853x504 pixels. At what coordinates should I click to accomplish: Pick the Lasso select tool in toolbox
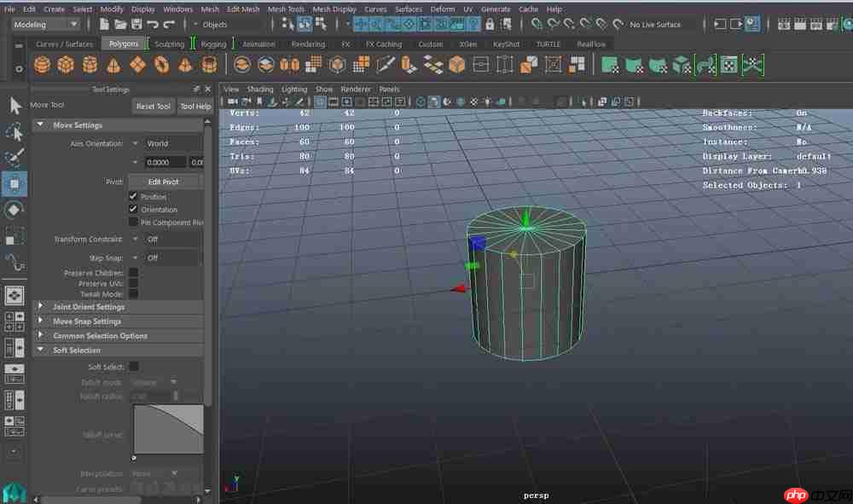pyautogui.click(x=15, y=131)
